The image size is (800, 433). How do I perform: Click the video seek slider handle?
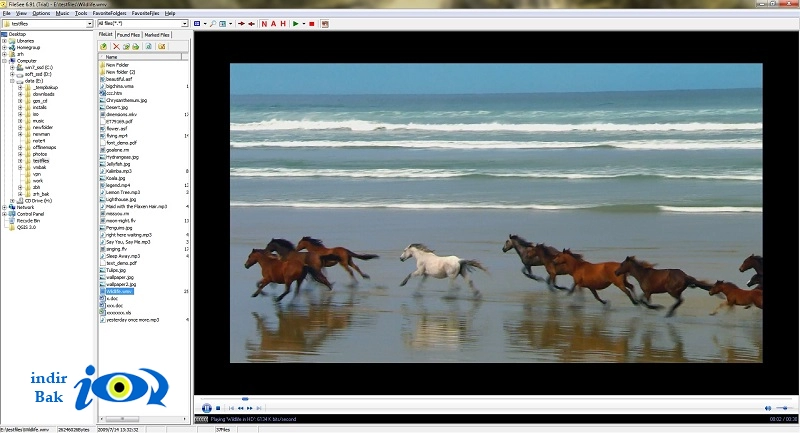tap(245, 399)
